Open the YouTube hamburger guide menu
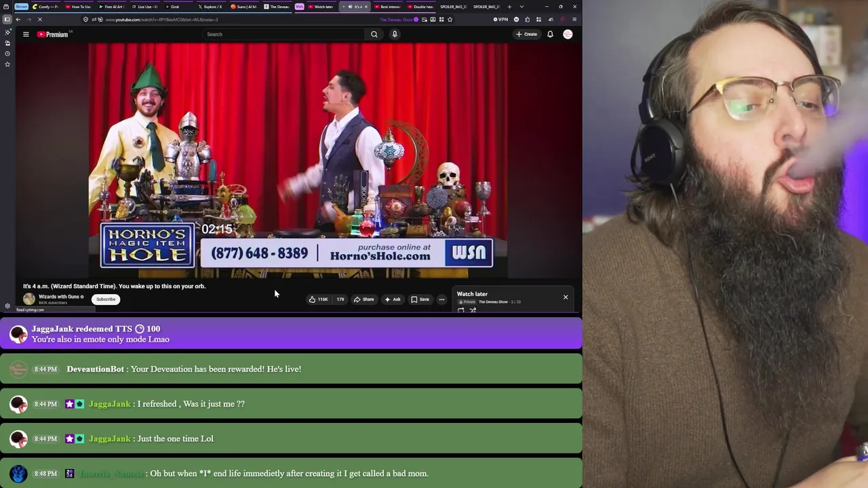Image resolution: width=868 pixels, height=488 pixels. tap(26, 34)
